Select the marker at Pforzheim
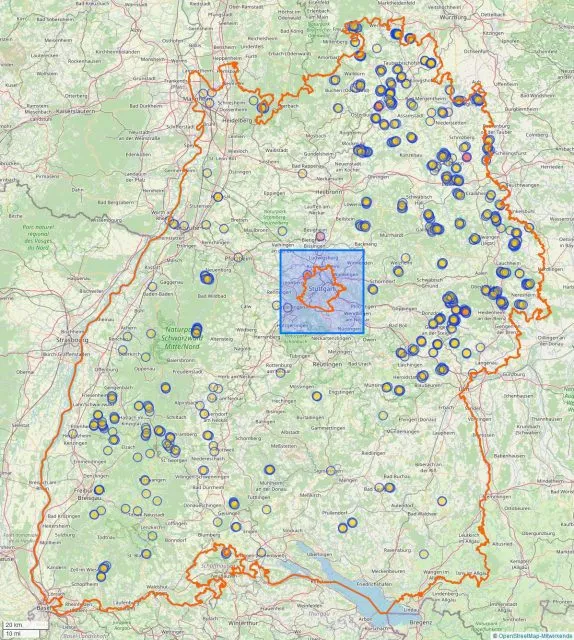This screenshot has height=640, width=574. coord(238,258)
